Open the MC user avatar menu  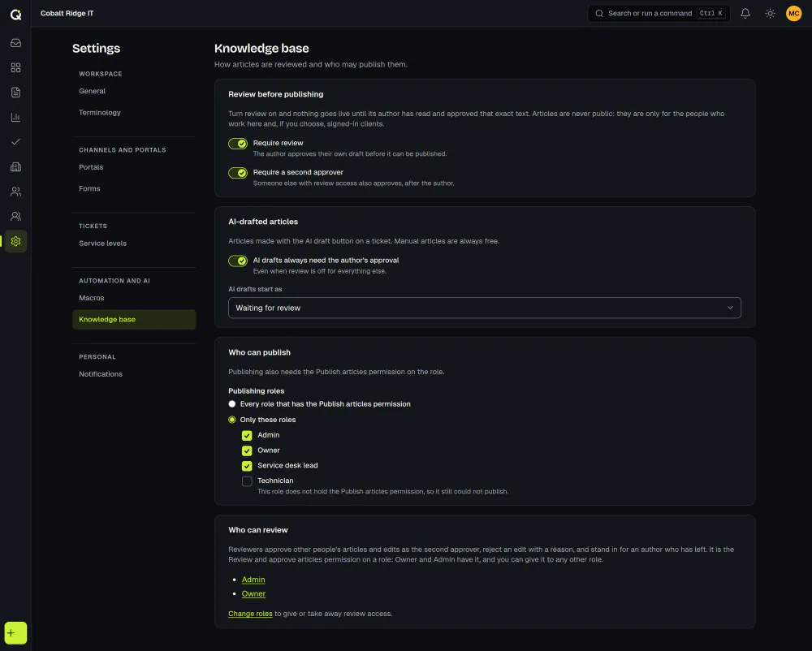tap(794, 14)
